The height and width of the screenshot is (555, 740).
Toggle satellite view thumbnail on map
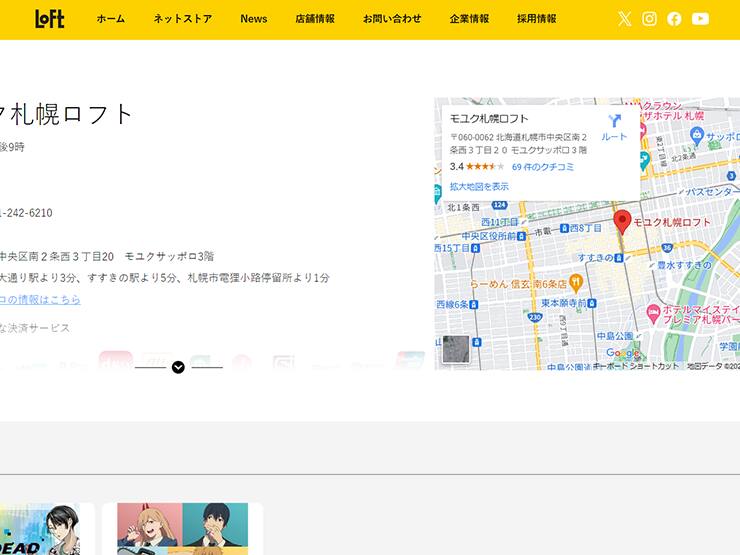pos(456,349)
